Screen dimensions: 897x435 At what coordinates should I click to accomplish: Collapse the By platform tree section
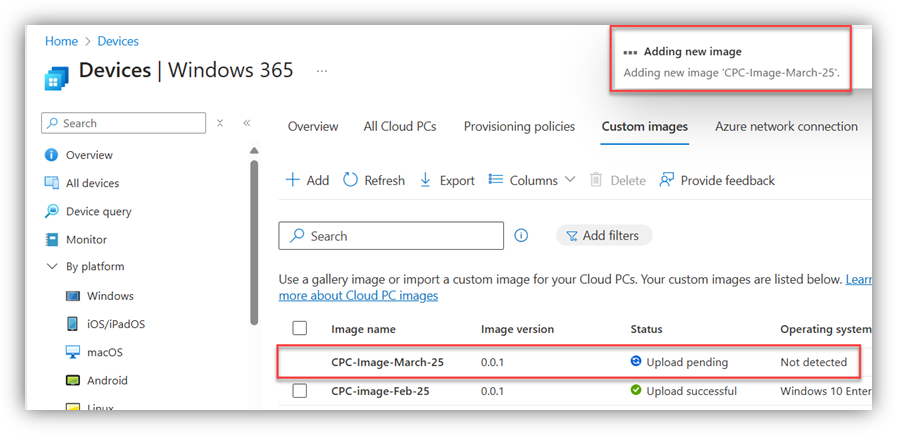coord(52,267)
